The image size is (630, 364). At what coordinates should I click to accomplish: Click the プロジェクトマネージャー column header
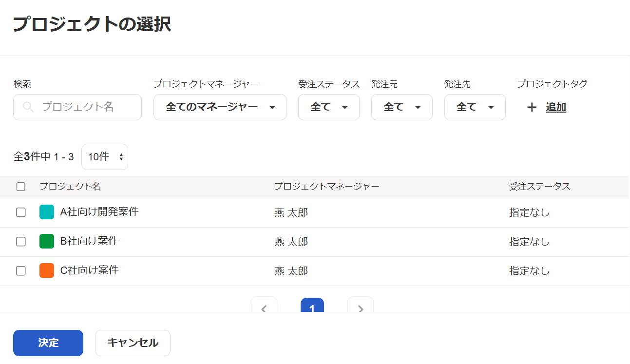[326, 187]
